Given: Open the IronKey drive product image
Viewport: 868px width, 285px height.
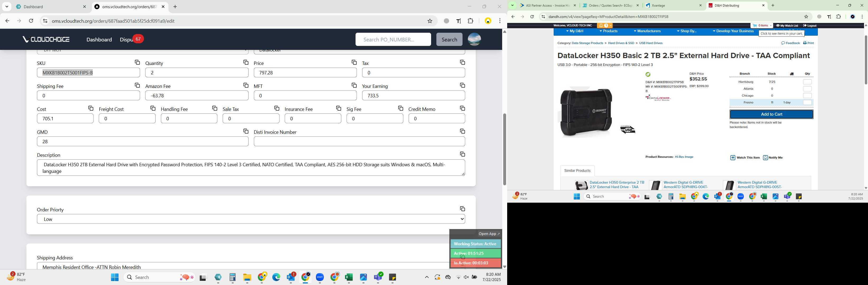Looking at the screenshot, I should [586, 112].
